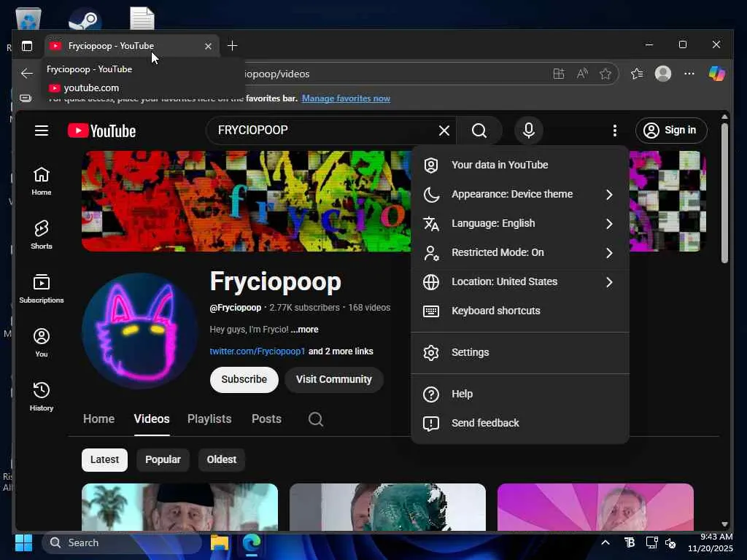Open Copilot in Edge toolbar

(717, 74)
